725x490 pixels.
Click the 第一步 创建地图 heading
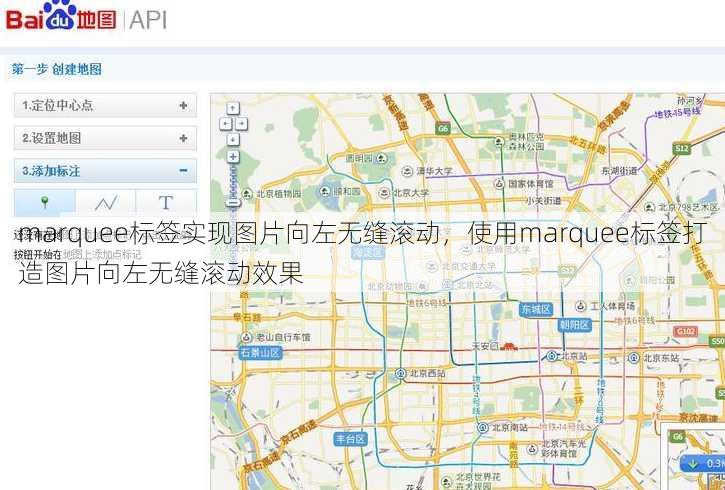click(57, 69)
